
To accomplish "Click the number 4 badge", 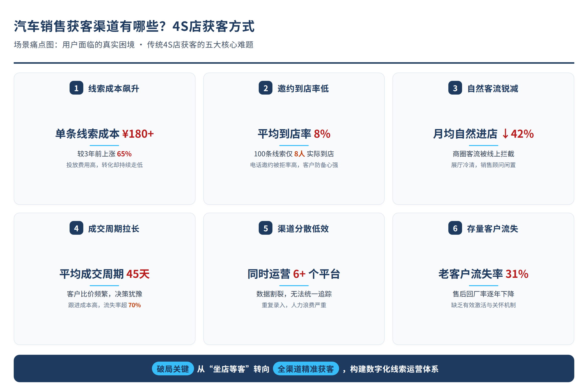I will click(x=76, y=228).
